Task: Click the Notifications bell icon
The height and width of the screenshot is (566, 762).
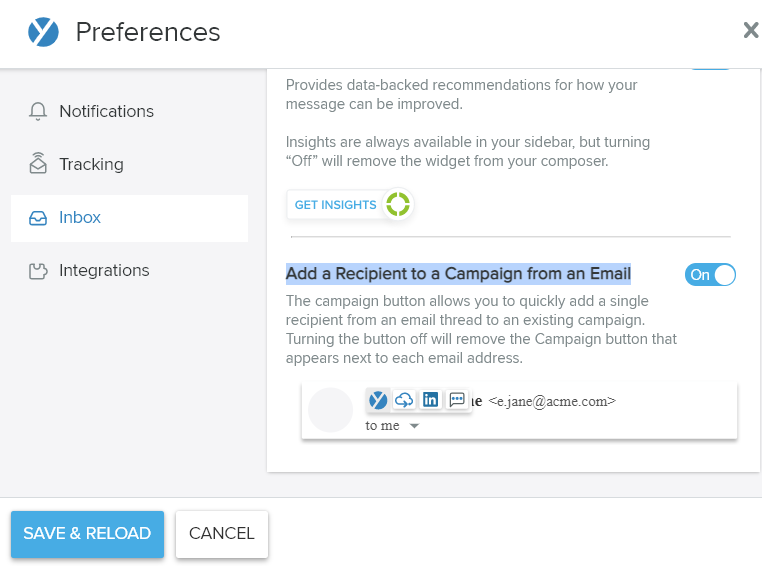Action: (x=38, y=111)
